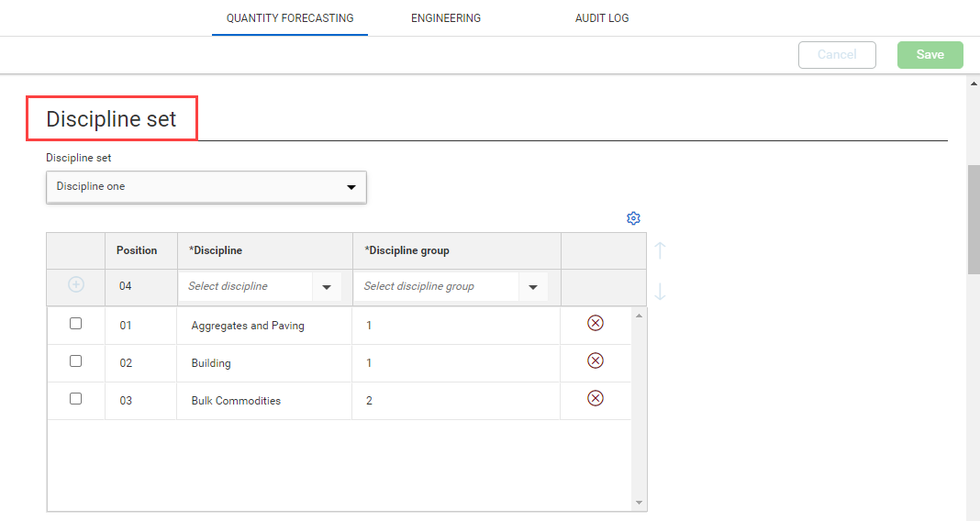Remove the Aggregates and Paving row
980x521 pixels.
[x=595, y=323]
